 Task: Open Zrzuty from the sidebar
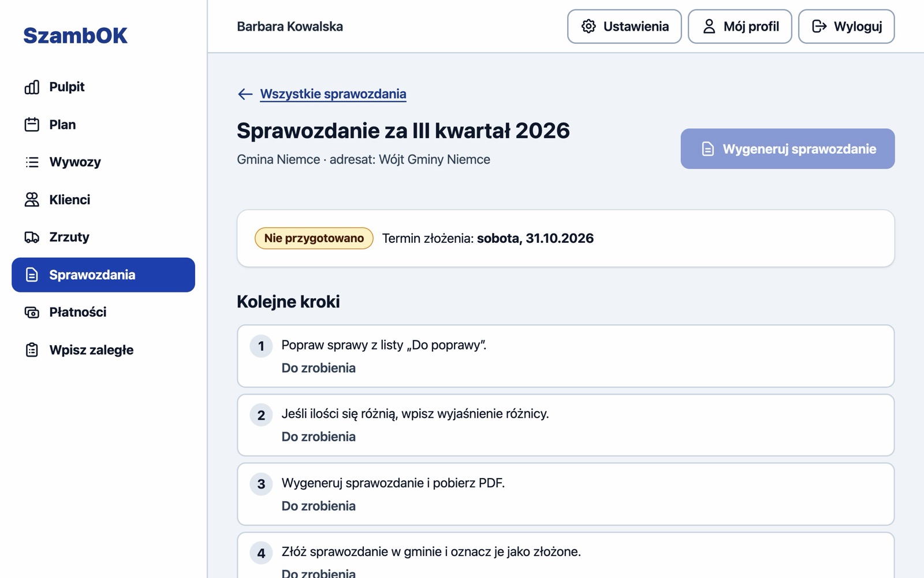coord(103,238)
